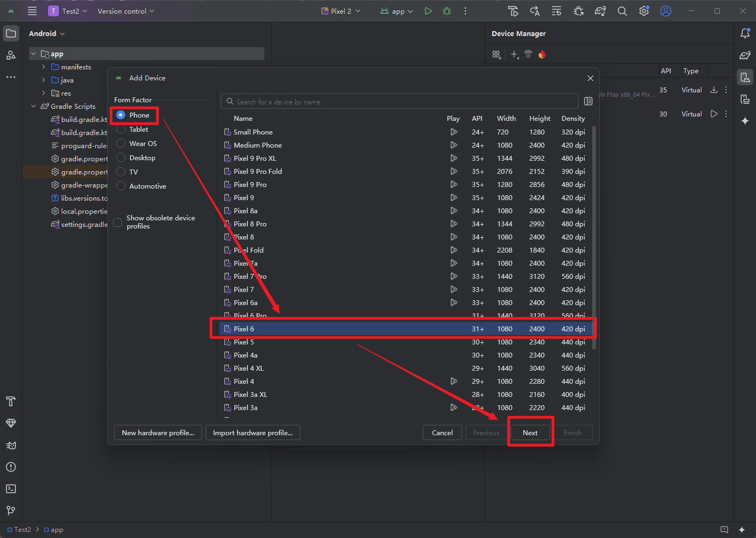756x538 pixels.
Task: Open the Notifications bell icon
Action: pyautogui.click(x=745, y=34)
